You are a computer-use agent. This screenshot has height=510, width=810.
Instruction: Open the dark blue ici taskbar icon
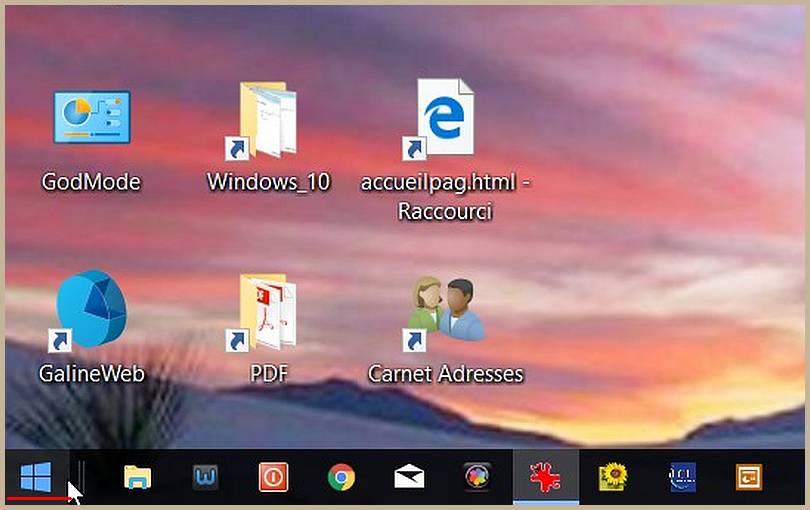682,477
